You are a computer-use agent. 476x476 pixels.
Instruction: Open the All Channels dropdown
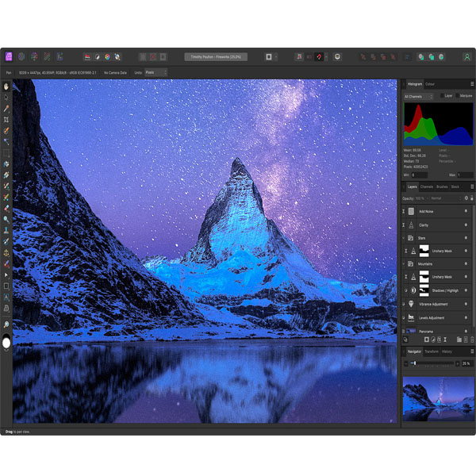coord(418,96)
